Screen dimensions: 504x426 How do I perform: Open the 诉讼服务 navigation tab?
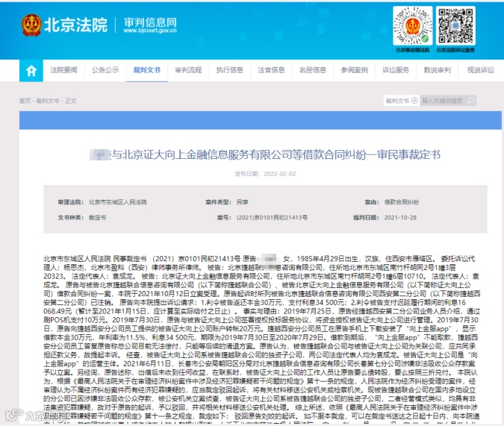[396, 70]
